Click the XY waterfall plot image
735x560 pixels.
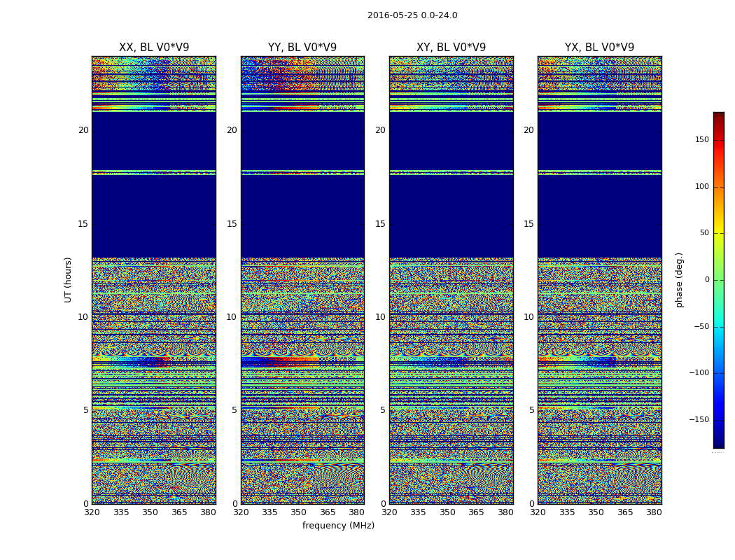(x=451, y=280)
